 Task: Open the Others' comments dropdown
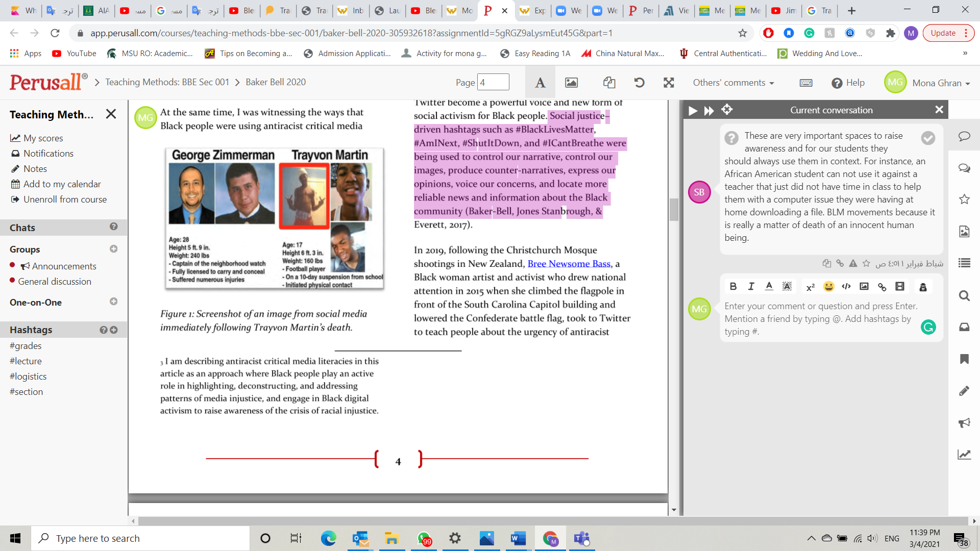click(733, 83)
